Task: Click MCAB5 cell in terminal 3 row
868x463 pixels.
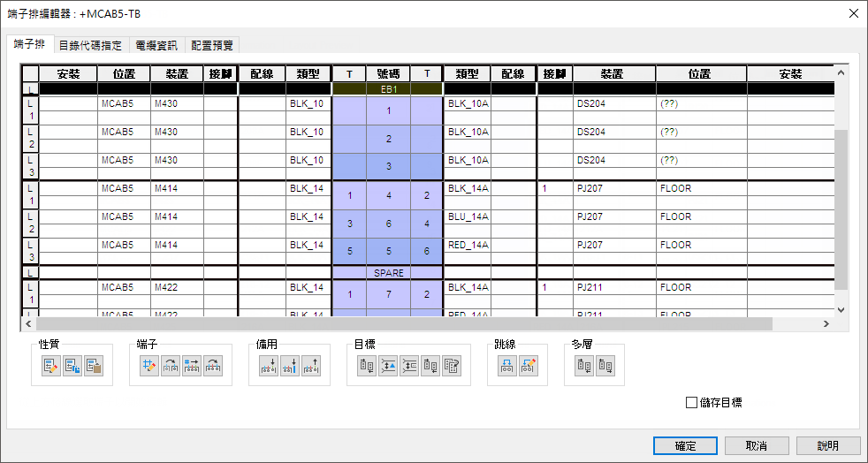Action: pos(124,160)
